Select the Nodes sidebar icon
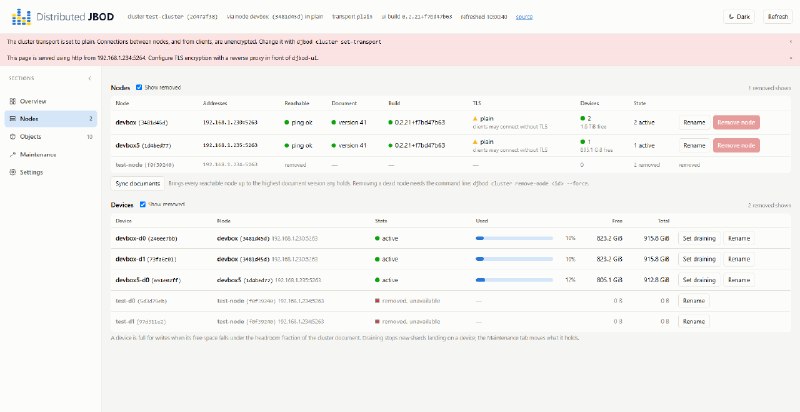This screenshot has height=412, width=800. tap(13, 119)
